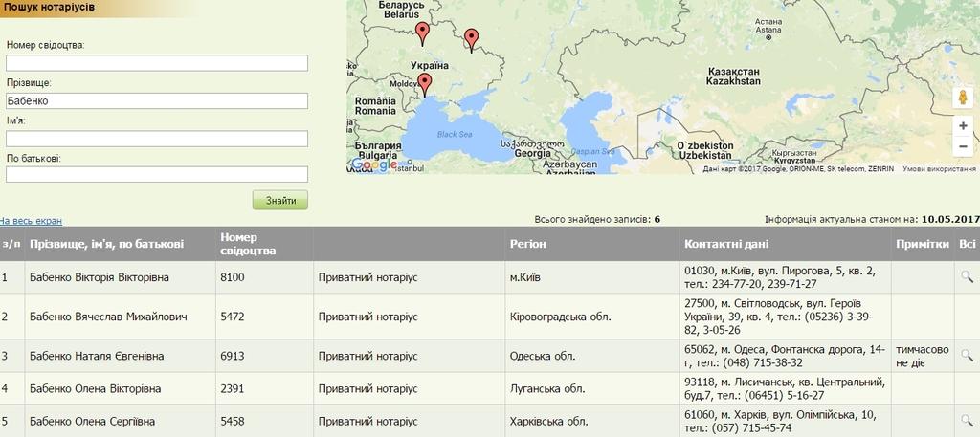Click the Всі column header
This screenshot has height=437, width=980.
point(967,244)
